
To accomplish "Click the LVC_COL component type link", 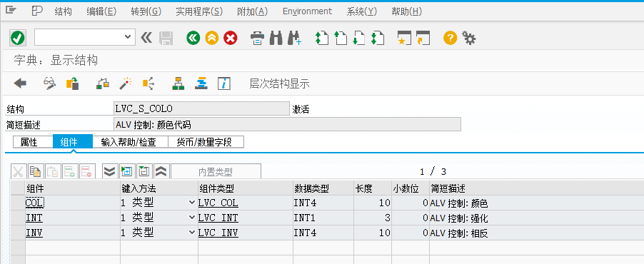I will 218,203.
